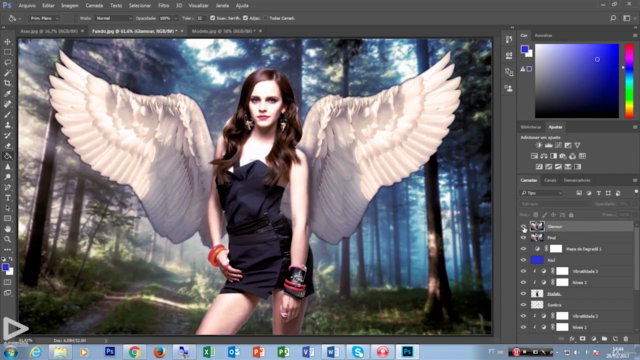Open the layer blend mode dropdown
This screenshot has height=360, width=640.
(556, 204)
